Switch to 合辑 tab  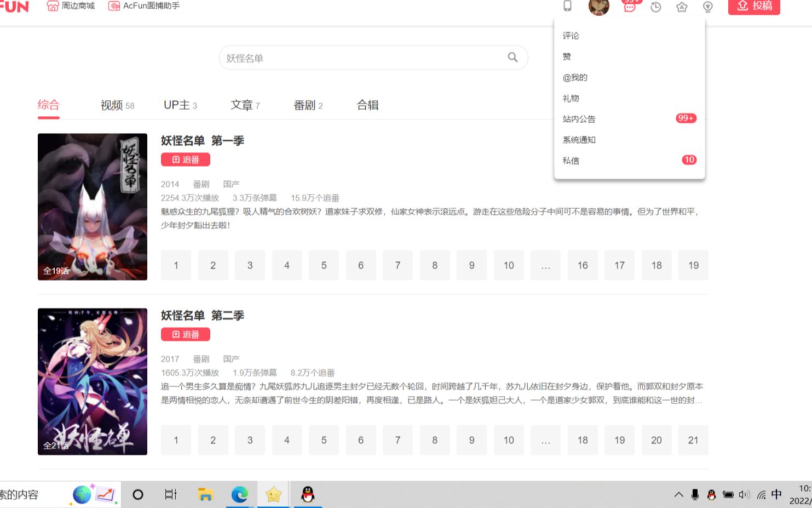coord(368,105)
